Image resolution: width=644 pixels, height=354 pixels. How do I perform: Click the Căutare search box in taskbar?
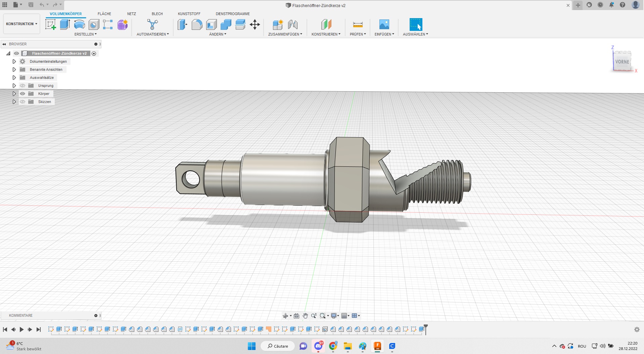[x=278, y=346]
